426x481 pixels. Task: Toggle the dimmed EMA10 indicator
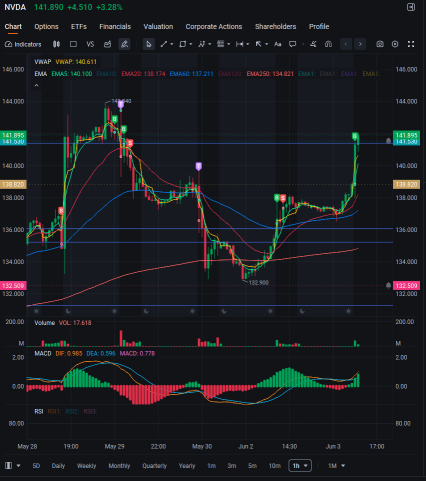(x=106, y=74)
